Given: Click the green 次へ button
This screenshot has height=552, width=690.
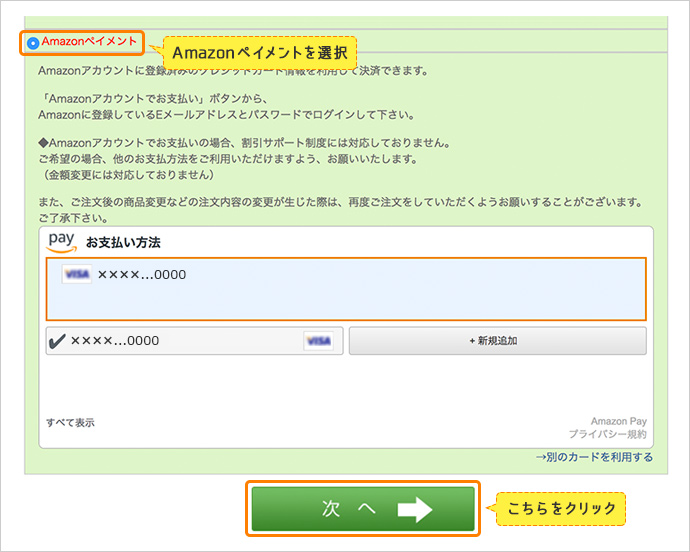Looking at the screenshot, I should [363, 509].
